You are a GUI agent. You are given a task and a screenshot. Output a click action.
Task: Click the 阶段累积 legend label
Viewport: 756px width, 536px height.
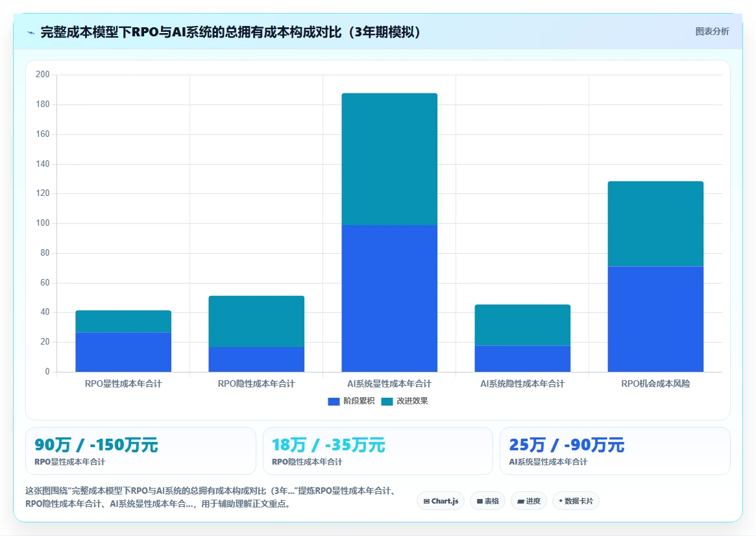(x=359, y=401)
